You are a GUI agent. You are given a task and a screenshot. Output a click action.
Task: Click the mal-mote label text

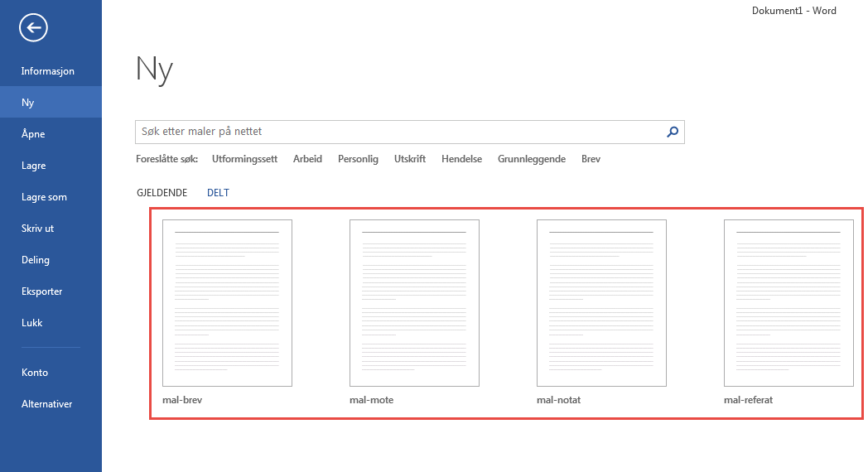[x=371, y=399]
